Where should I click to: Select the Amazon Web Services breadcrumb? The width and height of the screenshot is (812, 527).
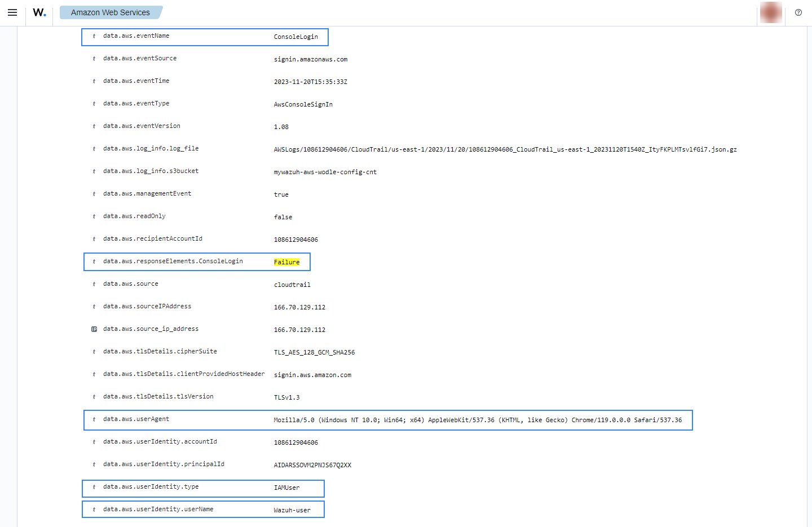(x=111, y=12)
